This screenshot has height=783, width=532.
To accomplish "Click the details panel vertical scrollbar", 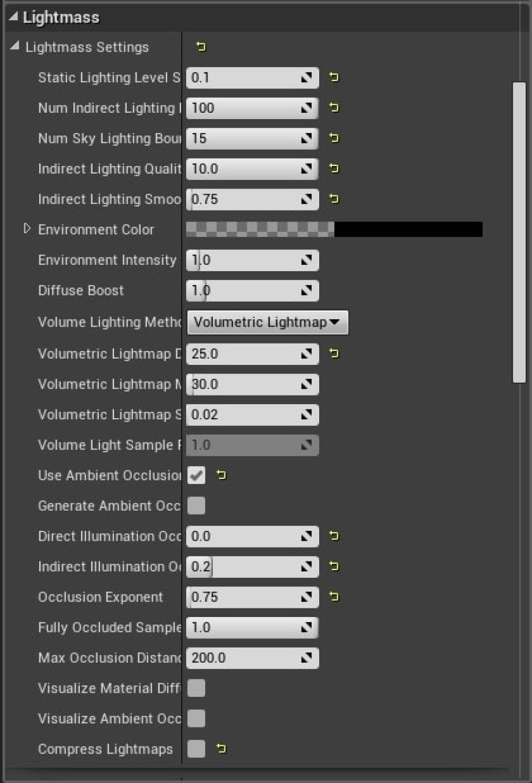I will coord(519,231).
